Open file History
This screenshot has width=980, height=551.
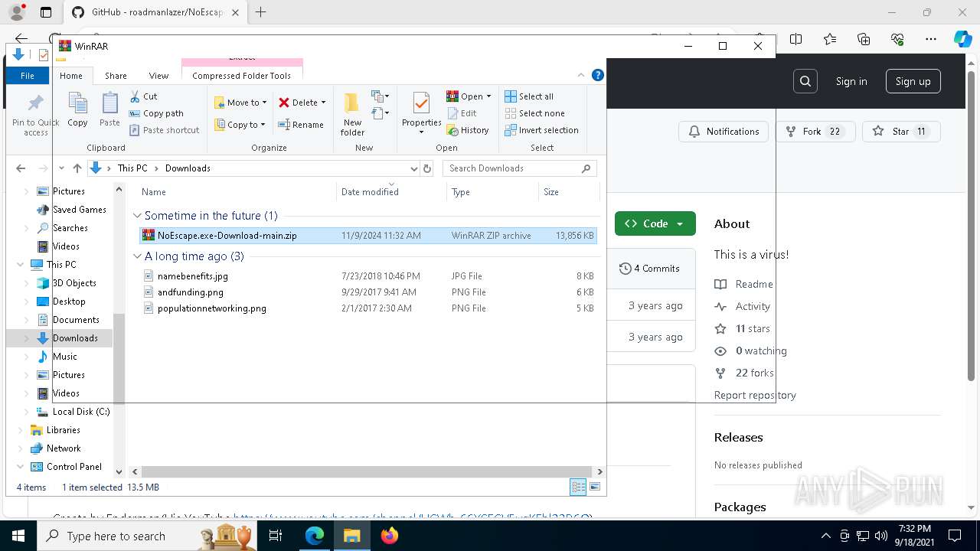[x=468, y=130]
